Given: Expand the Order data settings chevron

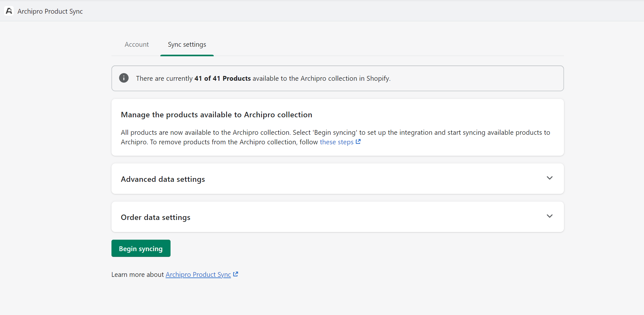Looking at the screenshot, I should tap(550, 216).
